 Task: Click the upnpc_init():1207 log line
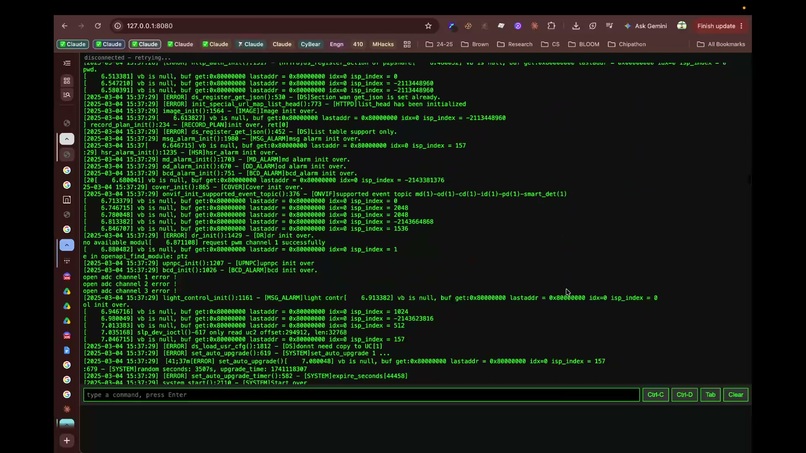tap(199, 263)
